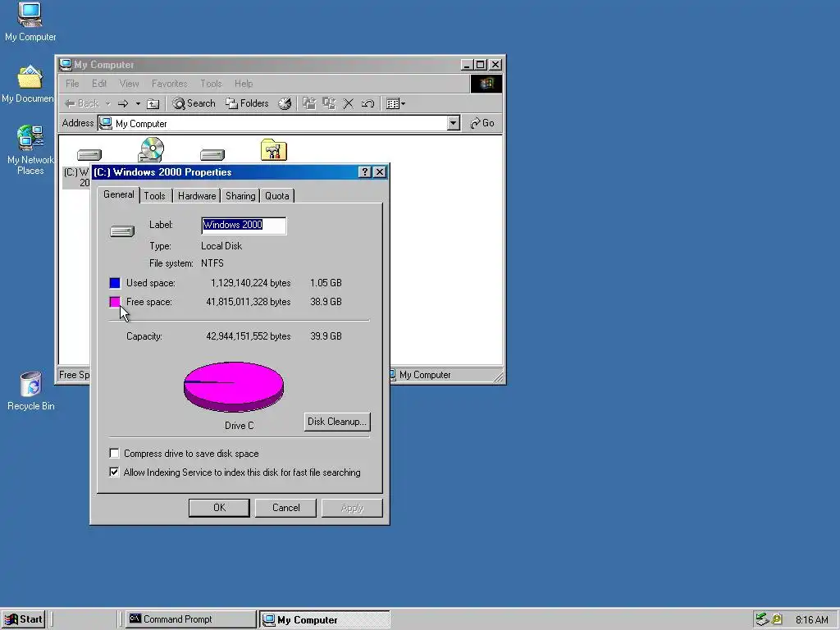Select the CD-ROM drive icon in My Computer
Viewport: 840px width, 630px height.
pos(151,149)
